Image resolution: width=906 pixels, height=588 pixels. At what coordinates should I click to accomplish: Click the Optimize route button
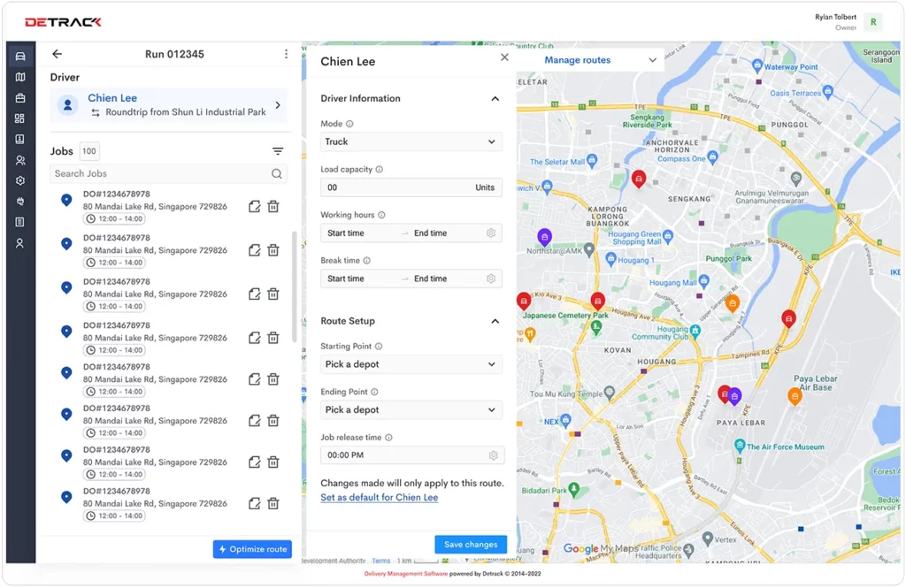click(252, 548)
